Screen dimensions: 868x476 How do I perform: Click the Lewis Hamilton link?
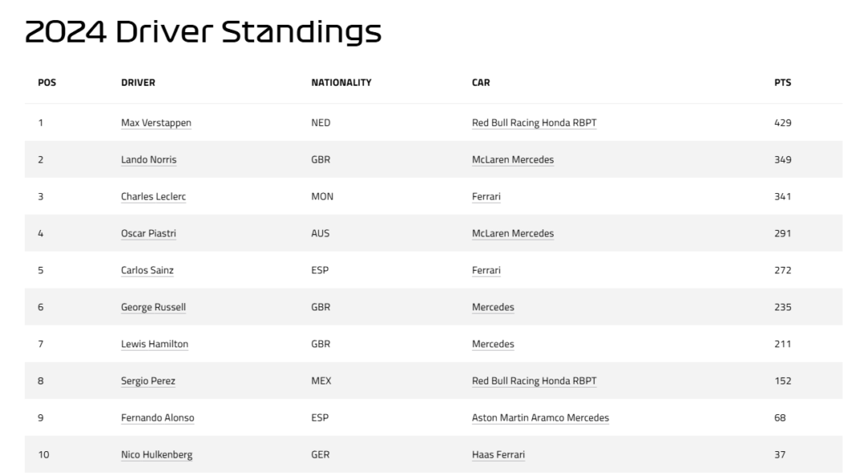pos(154,344)
